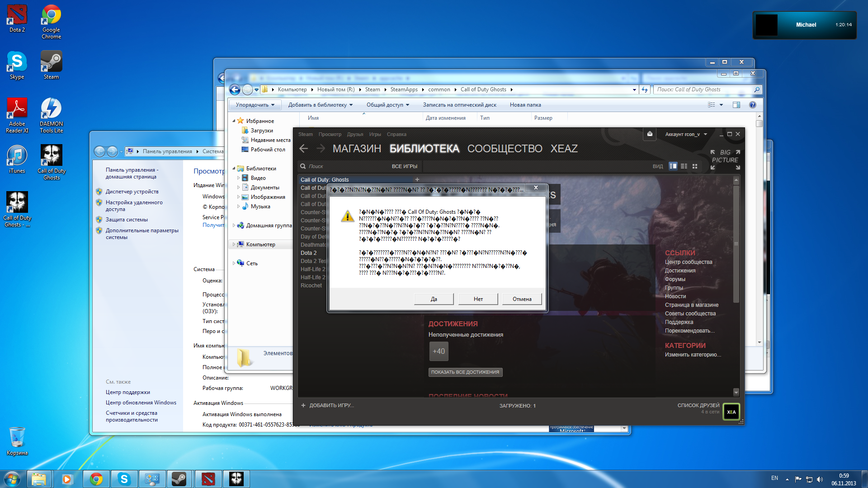Open Steam menu in Steam window
This screenshot has height=488, width=868.
[305, 134]
